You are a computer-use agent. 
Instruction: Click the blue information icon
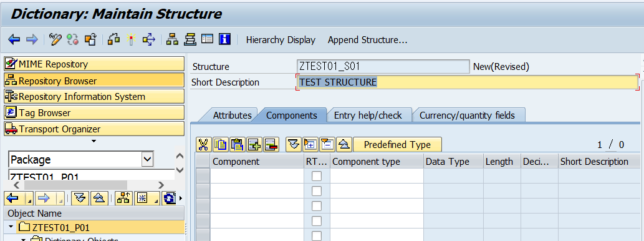coord(224,39)
